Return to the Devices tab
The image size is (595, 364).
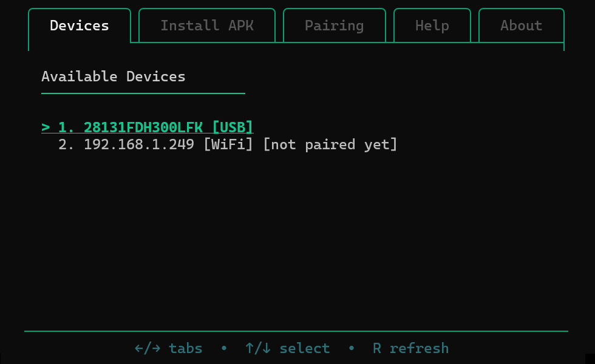(x=80, y=25)
